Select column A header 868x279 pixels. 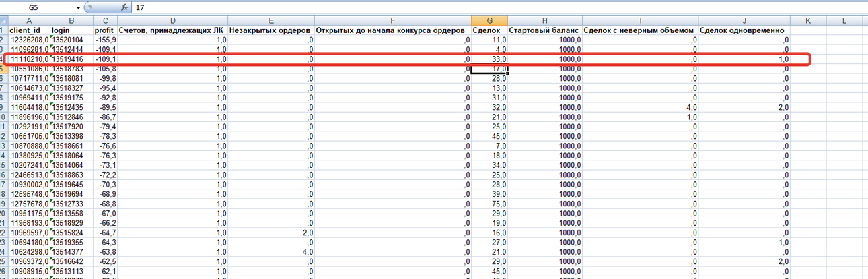pos(28,21)
